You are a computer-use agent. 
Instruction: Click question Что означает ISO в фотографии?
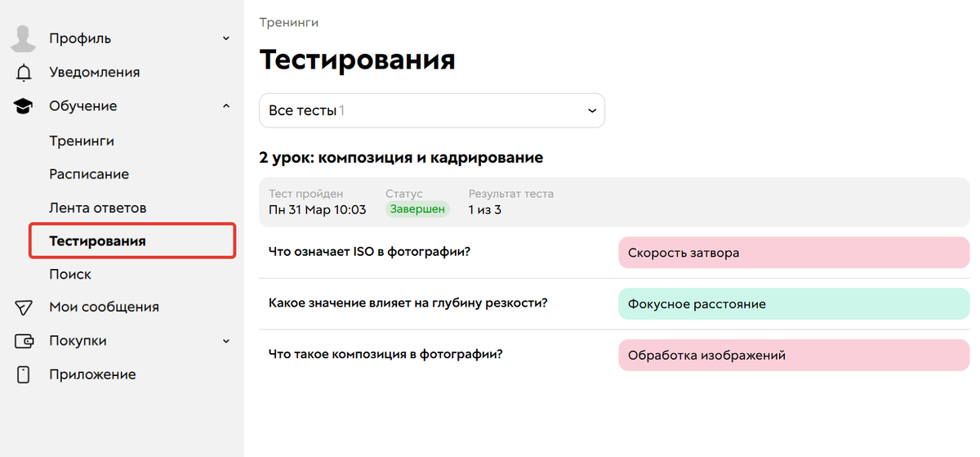click(369, 252)
